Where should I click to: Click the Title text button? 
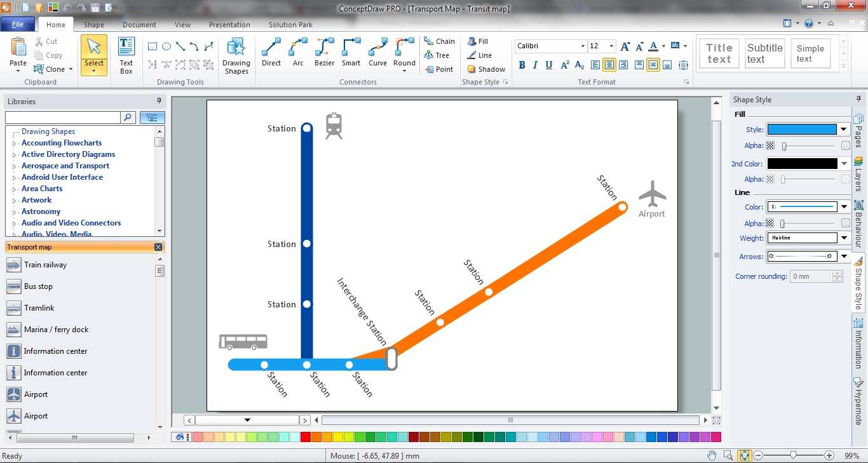point(719,53)
